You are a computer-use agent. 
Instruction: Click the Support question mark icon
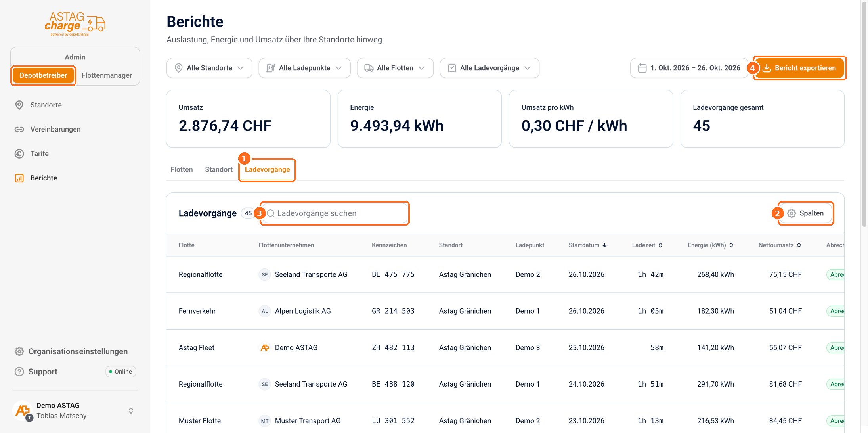point(19,372)
